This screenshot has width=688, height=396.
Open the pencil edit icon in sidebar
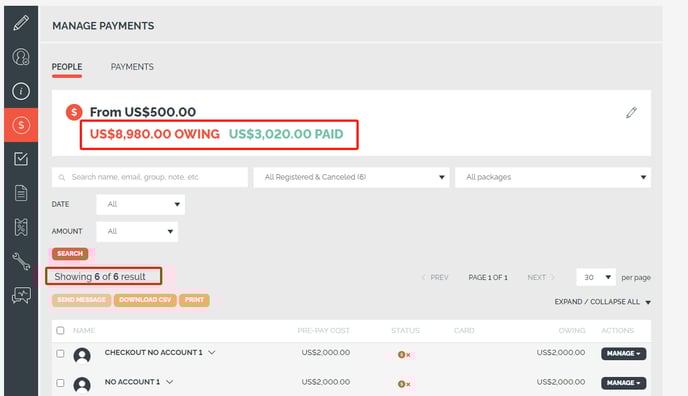pos(21,23)
